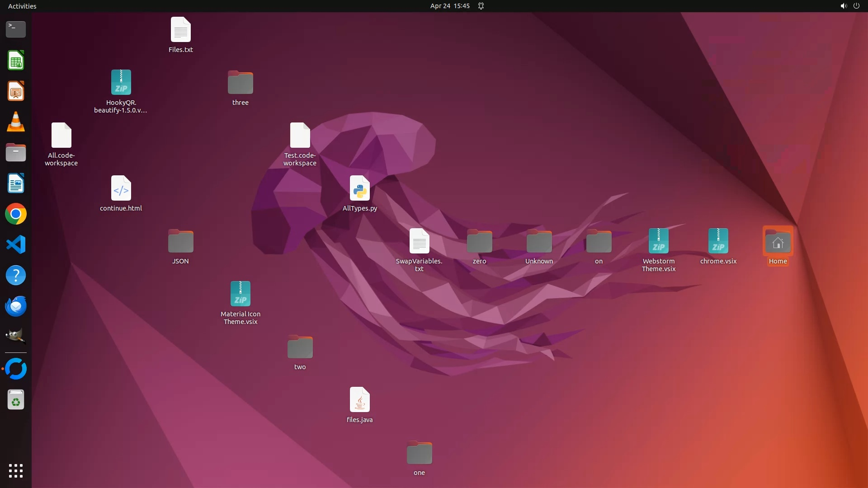Open the Terminal from the dock
Screen dimensions: 868x488
point(16,29)
